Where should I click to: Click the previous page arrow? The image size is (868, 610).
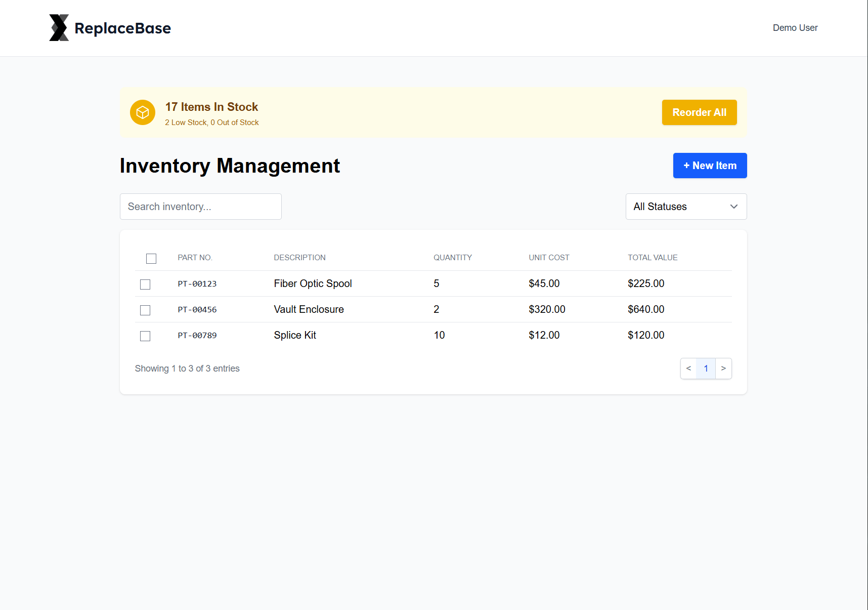tap(688, 369)
